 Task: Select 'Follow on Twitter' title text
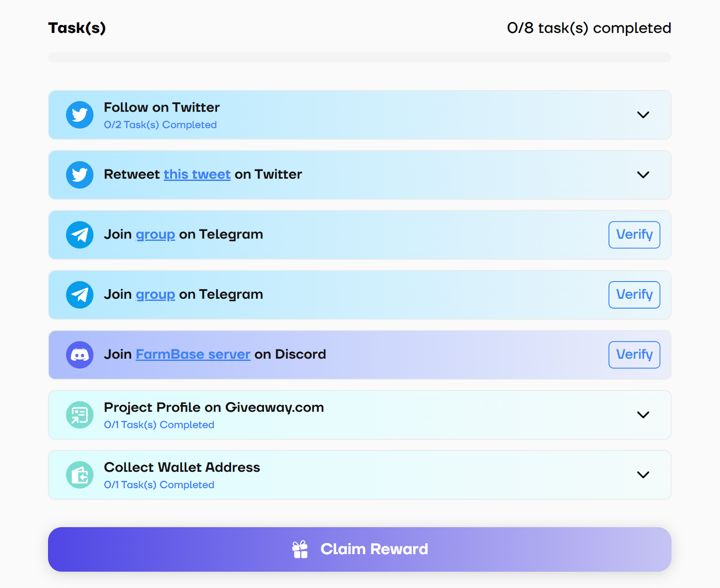(162, 108)
